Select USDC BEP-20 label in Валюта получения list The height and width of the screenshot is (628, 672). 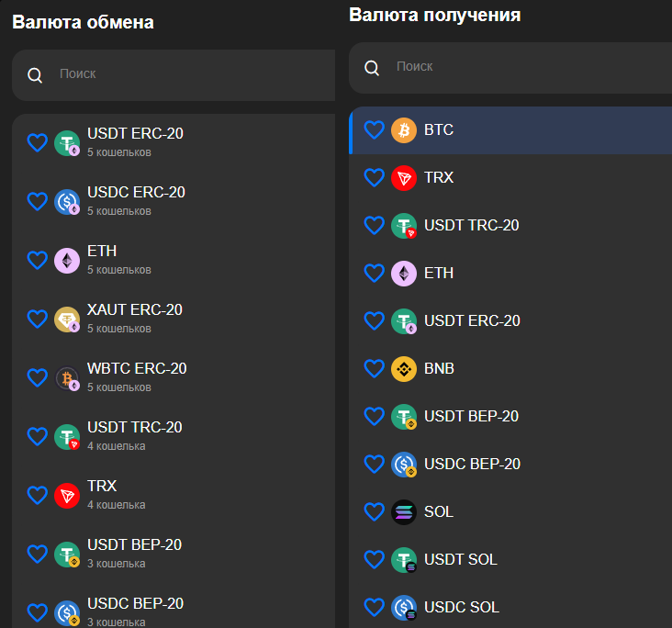(x=472, y=464)
